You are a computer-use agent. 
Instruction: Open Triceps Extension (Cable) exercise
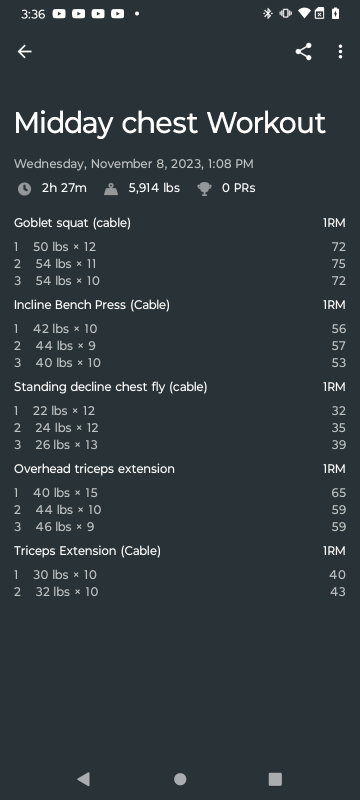pos(87,551)
